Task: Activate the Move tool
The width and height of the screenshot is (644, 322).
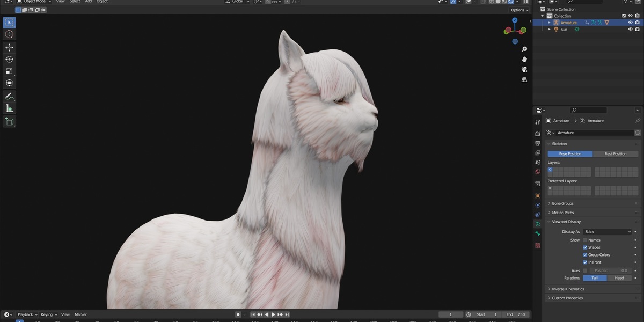Action: click(x=9, y=47)
